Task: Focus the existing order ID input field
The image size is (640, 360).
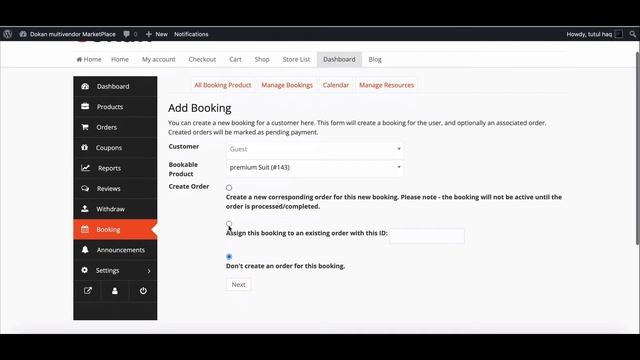Action: coord(427,236)
